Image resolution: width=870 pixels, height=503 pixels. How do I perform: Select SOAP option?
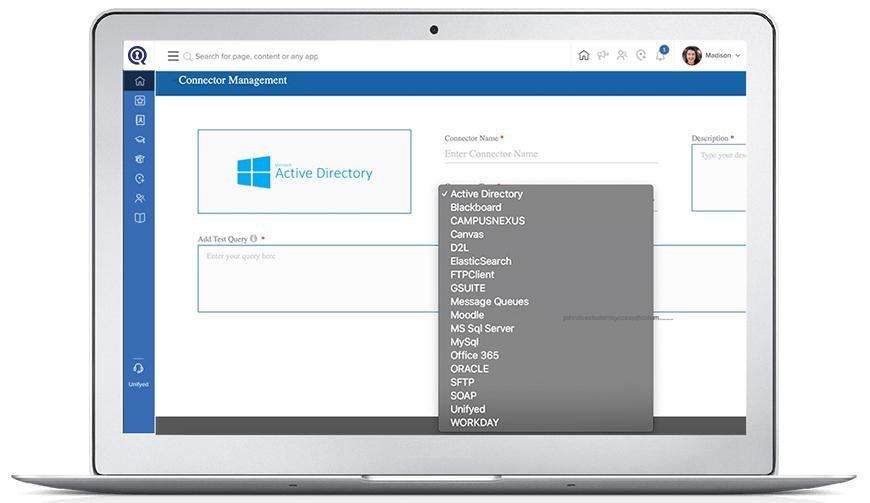545,396
